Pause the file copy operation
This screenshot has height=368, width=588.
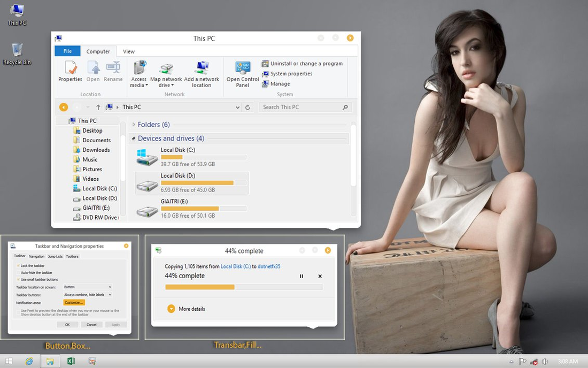(301, 276)
